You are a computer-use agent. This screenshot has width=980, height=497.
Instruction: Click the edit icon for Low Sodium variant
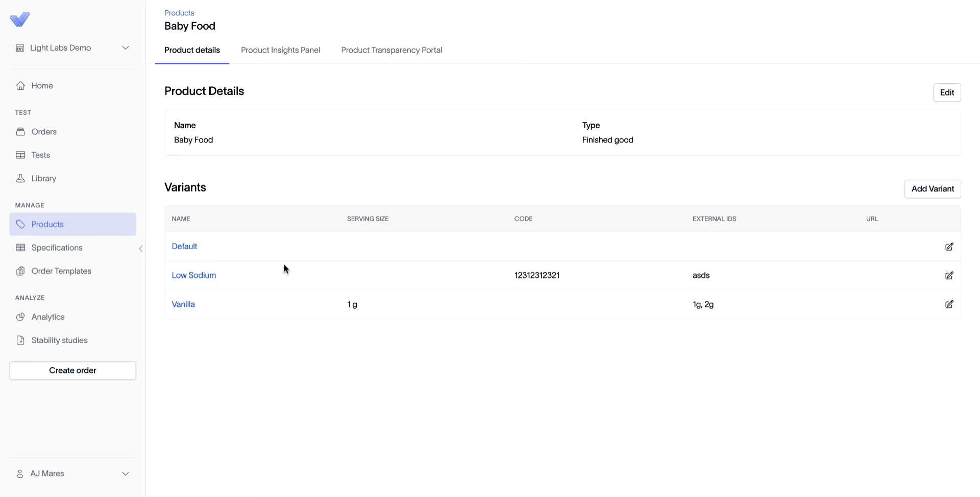point(949,275)
